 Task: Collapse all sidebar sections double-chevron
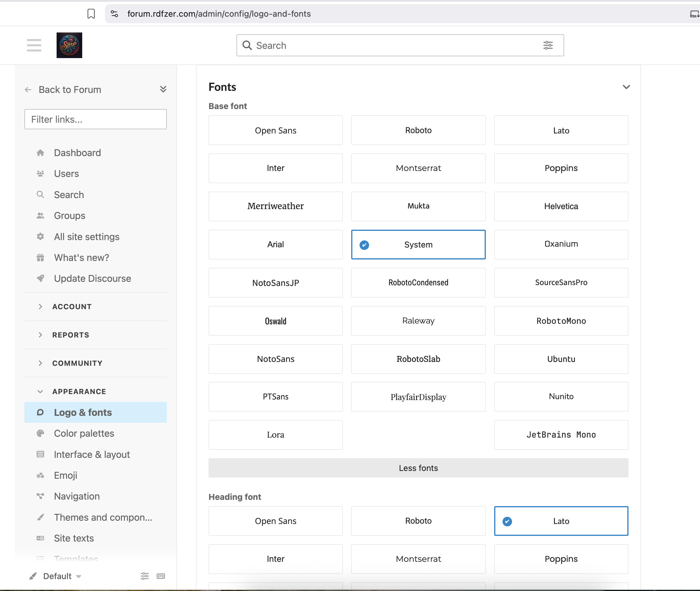[163, 89]
